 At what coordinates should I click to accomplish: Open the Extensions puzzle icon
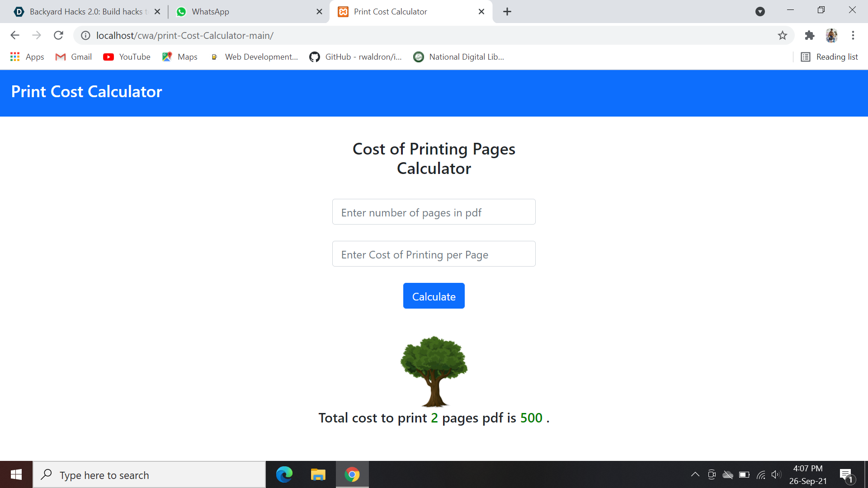809,35
